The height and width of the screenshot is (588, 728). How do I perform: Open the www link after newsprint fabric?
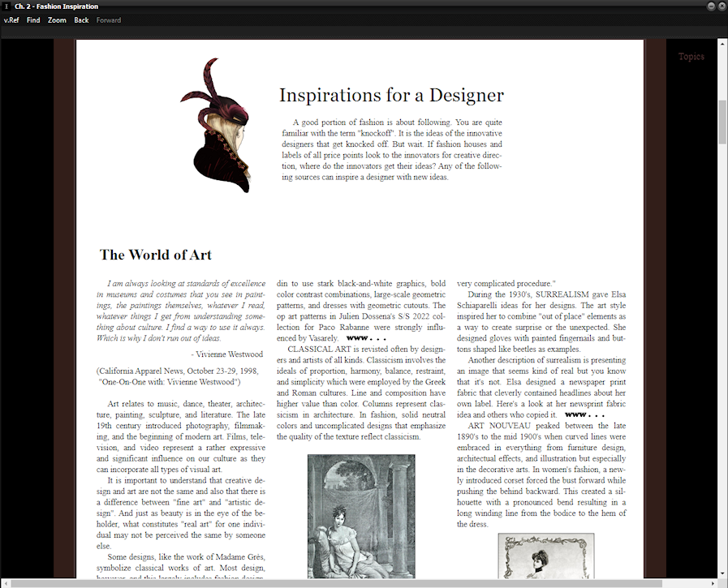tap(584, 414)
